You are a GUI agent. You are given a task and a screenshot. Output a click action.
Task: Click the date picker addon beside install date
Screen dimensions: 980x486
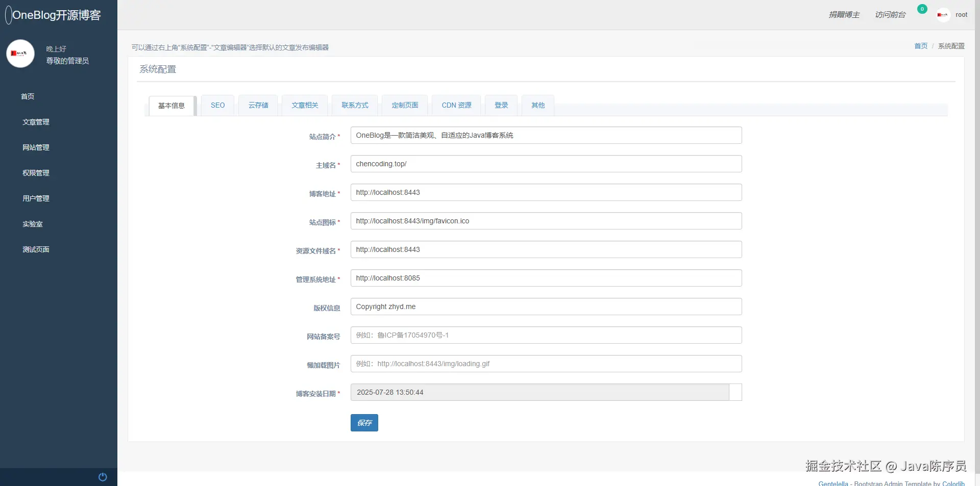pos(736,392)
